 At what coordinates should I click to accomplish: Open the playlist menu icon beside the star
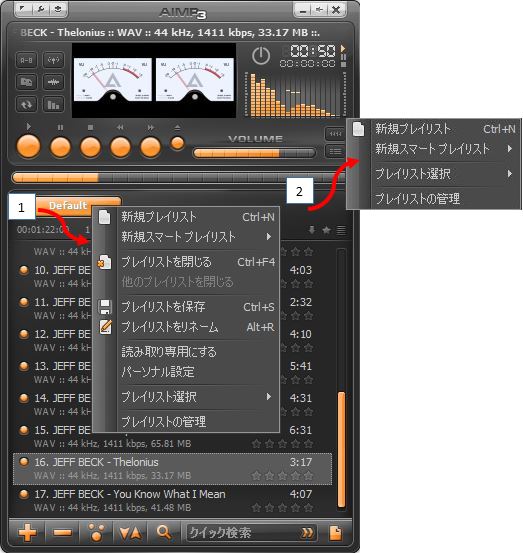pos(341,230)
